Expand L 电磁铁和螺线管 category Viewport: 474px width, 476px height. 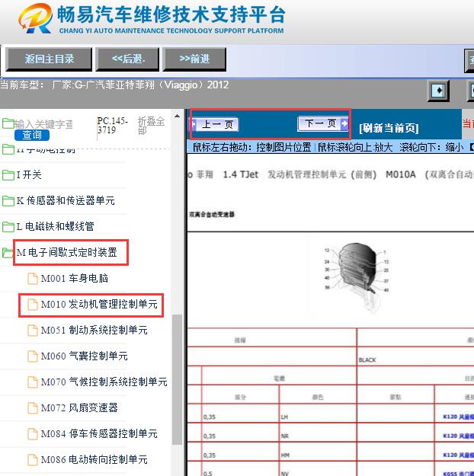(56, 226)
